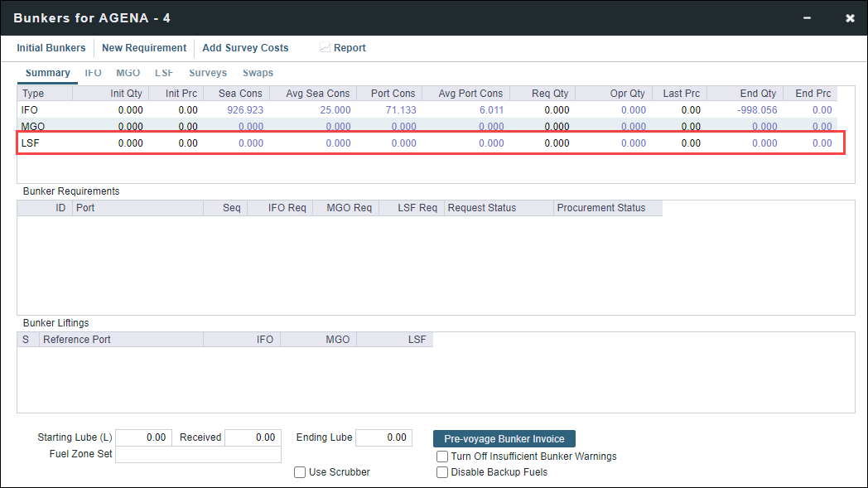Enable the Use Scrubber checkbox

click(x=300, y=472)
